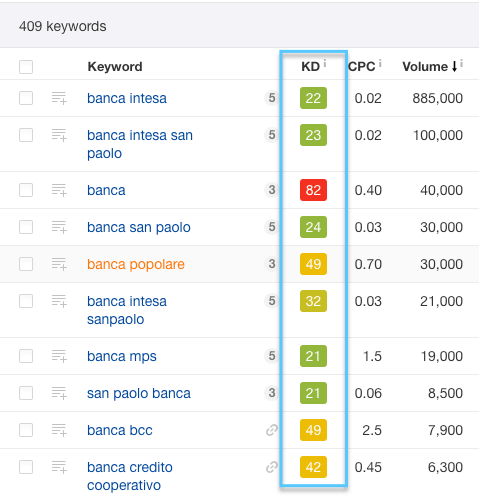Check the banca credito cooperativo checkbox
This screenshot has height=502, width=479.
pos(26,467)
